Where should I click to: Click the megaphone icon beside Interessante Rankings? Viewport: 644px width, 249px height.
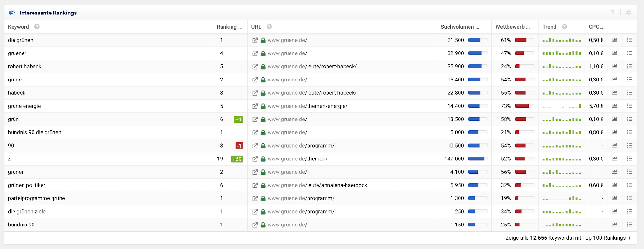click(x=12, y=13)
